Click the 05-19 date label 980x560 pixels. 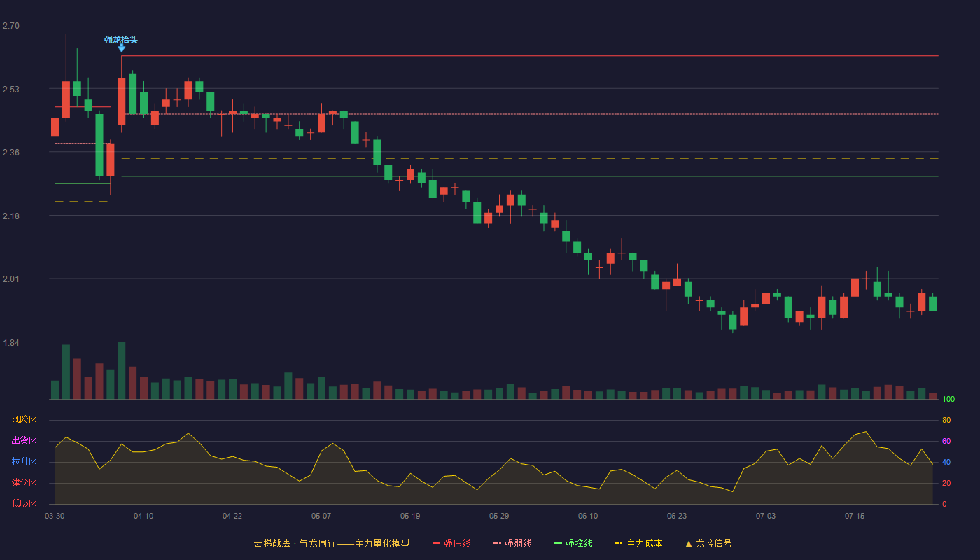[410, 516]
